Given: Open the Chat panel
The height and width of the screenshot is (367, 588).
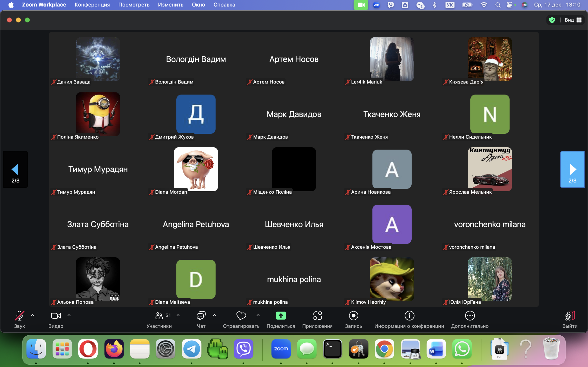Looking at the screenshot, I should [201, 316].
